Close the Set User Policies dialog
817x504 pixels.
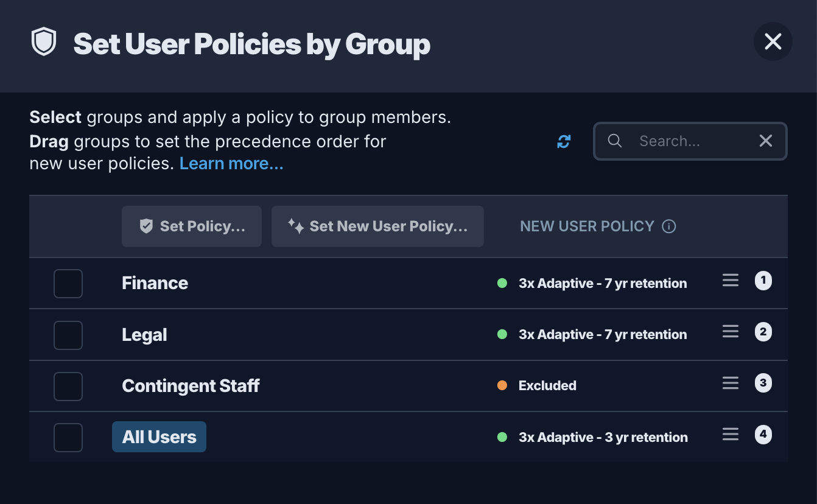click(x=773, y=41)
